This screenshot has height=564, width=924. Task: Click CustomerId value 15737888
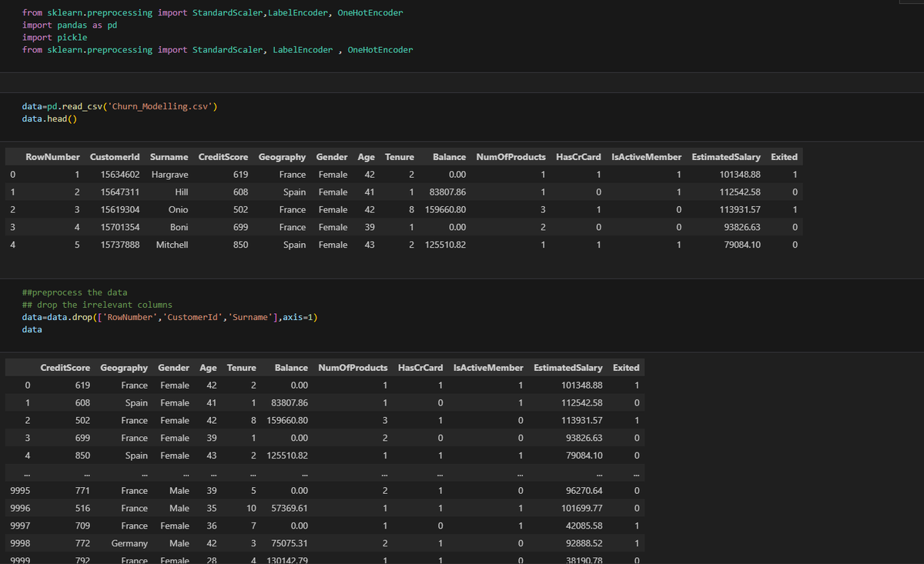120,245
